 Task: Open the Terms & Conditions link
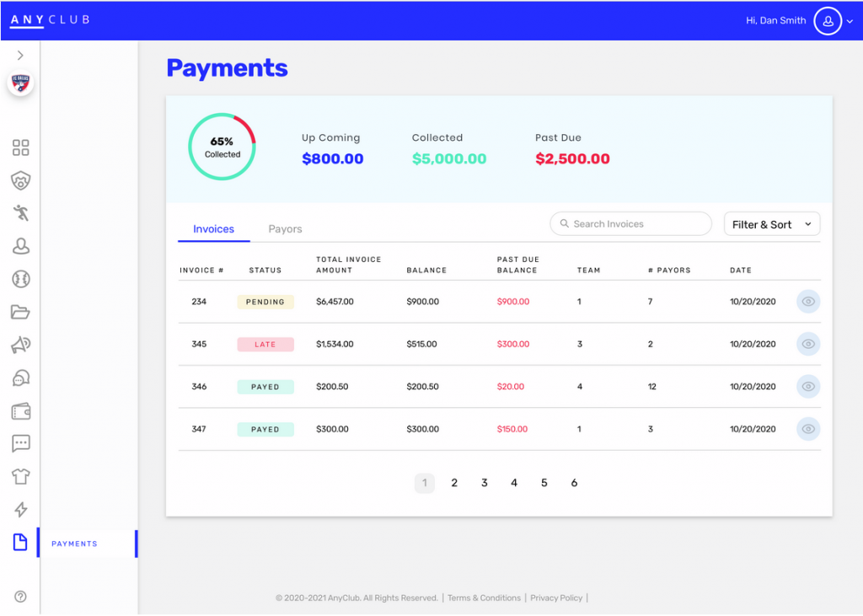point(484,597)
